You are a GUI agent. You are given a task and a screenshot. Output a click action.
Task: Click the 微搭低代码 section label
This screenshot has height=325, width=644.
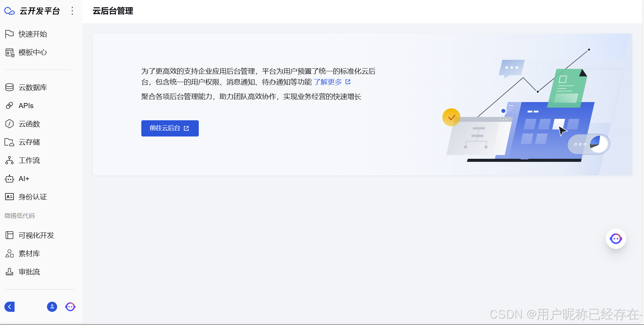pyautogui.click(x=20, y=216)
